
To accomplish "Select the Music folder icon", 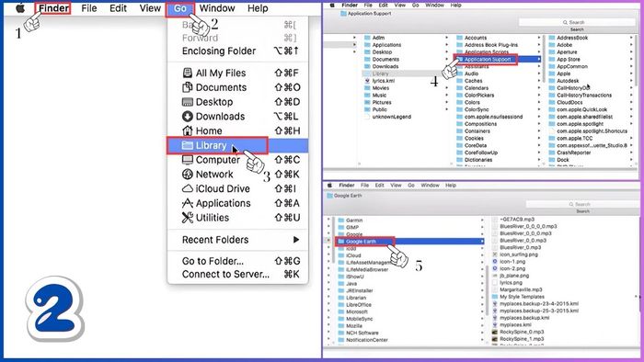I will click(x=368, y=96).
